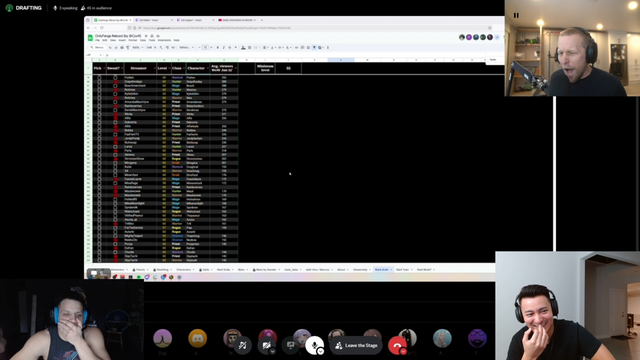Click the print icon in Sheets toolbar
Viewport: 640px width, 360px height.
(x=122, y=47)
